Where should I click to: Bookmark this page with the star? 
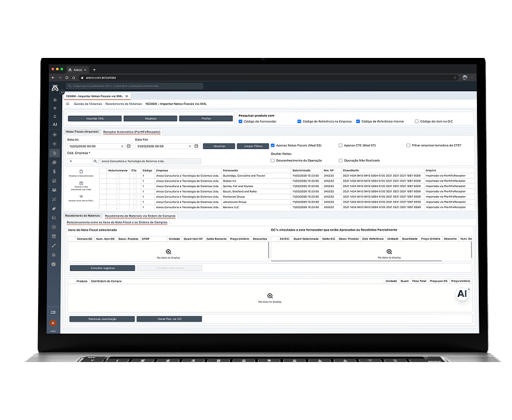pyautogui.click(x=455, y=78)
